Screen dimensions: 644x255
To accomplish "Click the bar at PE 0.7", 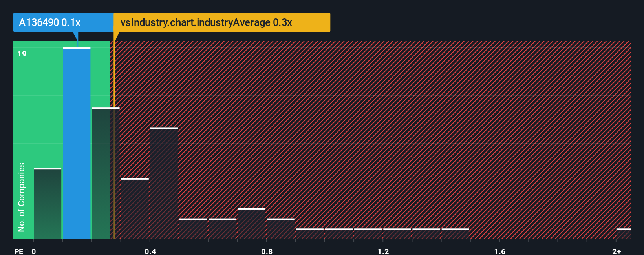I will (x=251, y=224).
